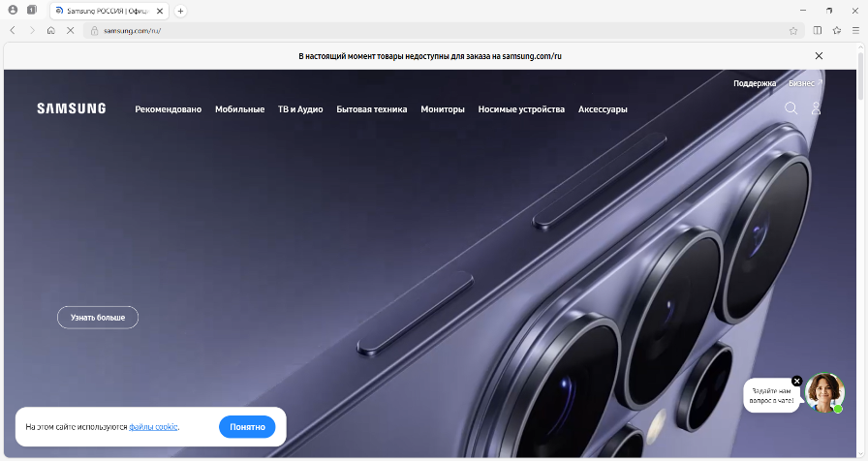
Task: Open Аксессуары menu
Action: pos(603,109)
